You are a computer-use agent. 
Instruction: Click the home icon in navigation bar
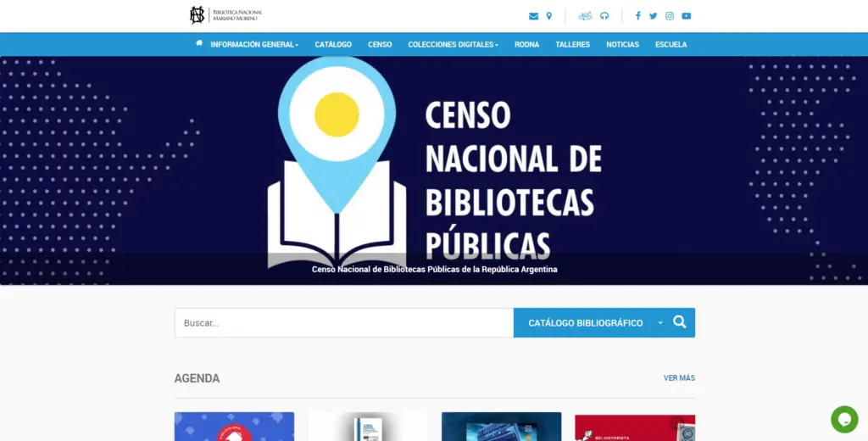coord(199,43)
